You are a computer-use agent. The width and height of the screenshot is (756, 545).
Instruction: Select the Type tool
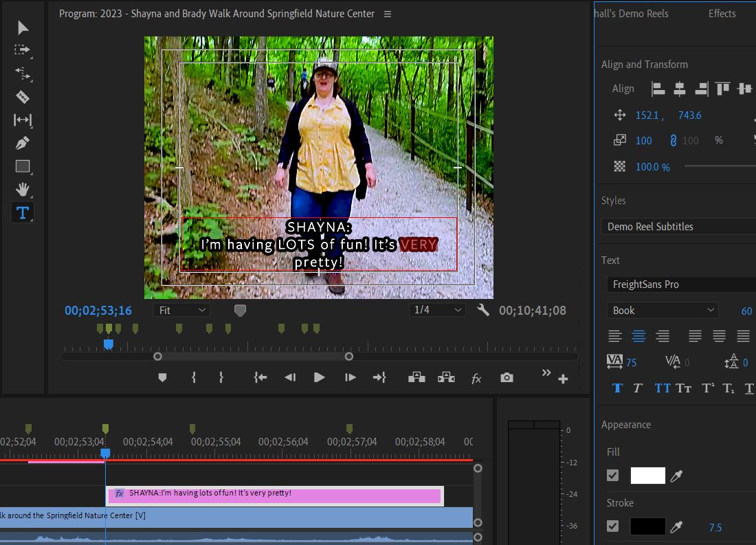pos(23,212)
